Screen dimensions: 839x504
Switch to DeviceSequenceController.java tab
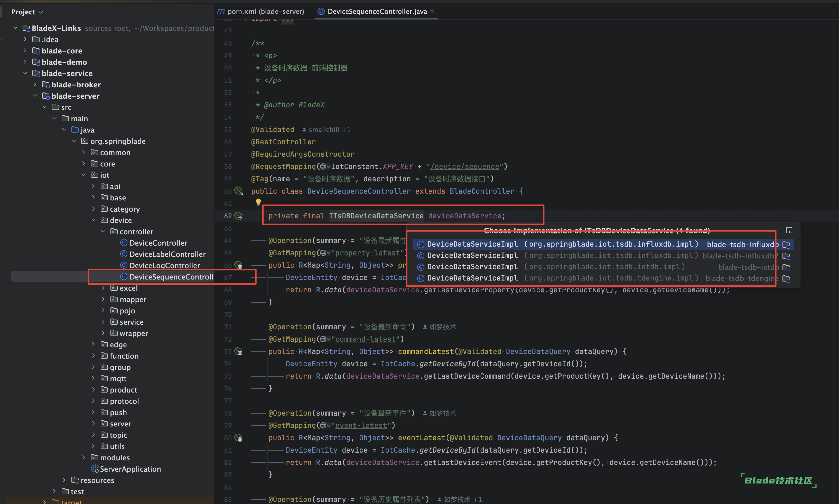[372, 11]
